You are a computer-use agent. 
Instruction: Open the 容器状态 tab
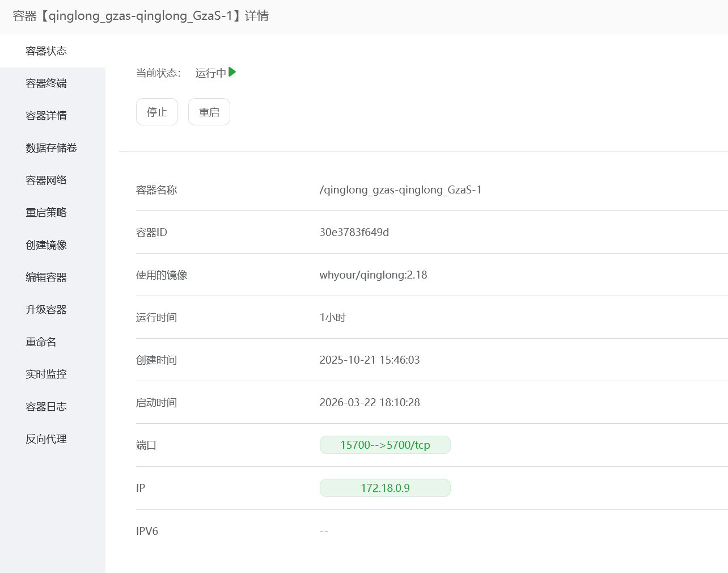point(53,51)
